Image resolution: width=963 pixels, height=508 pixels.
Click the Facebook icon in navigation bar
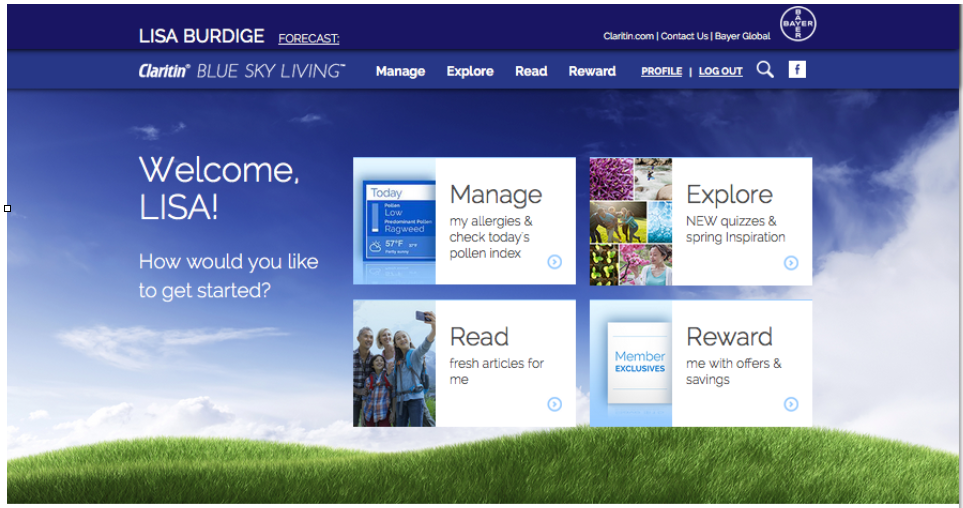pos(797,69)
